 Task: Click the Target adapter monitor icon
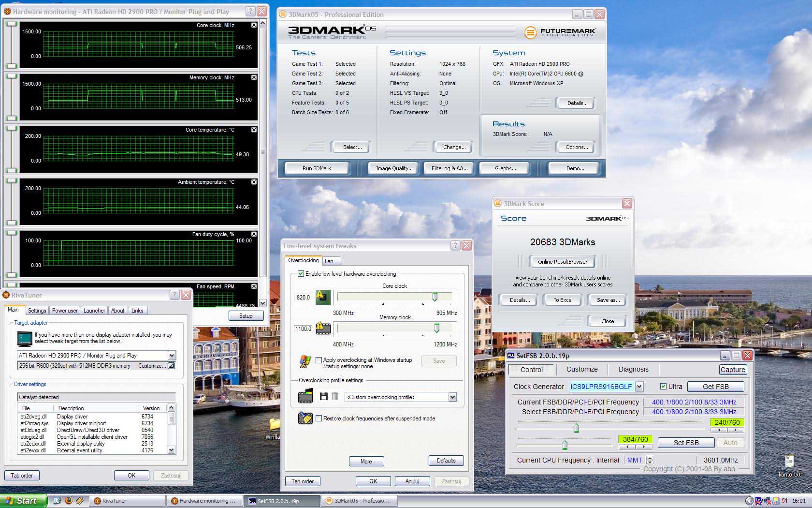coord(24,338)
